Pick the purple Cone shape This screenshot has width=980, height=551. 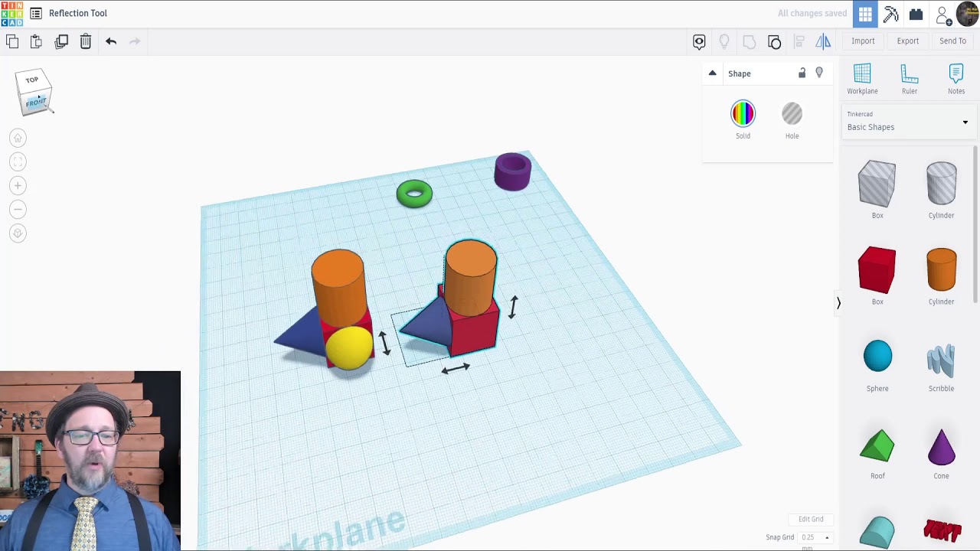pos(941,447)
